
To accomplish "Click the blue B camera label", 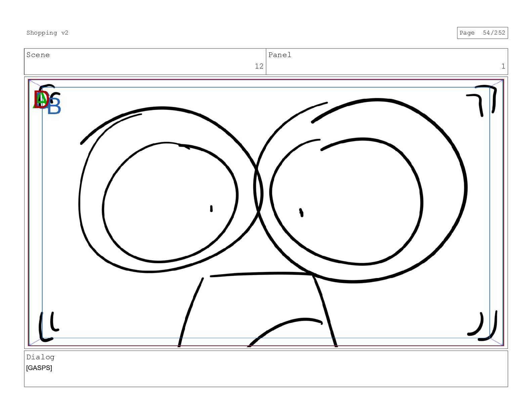I will pos(54,106).
